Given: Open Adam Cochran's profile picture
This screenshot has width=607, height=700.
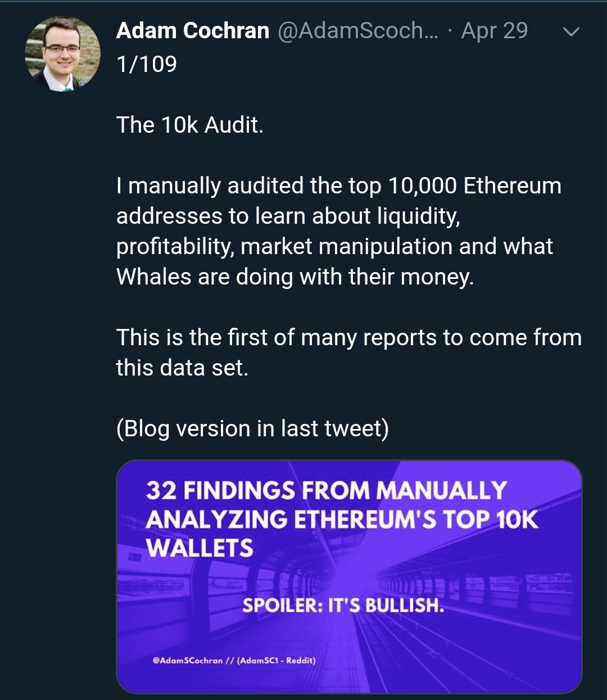Looking at the screenshot, I should pyautogui.click(x=62, y=54).
